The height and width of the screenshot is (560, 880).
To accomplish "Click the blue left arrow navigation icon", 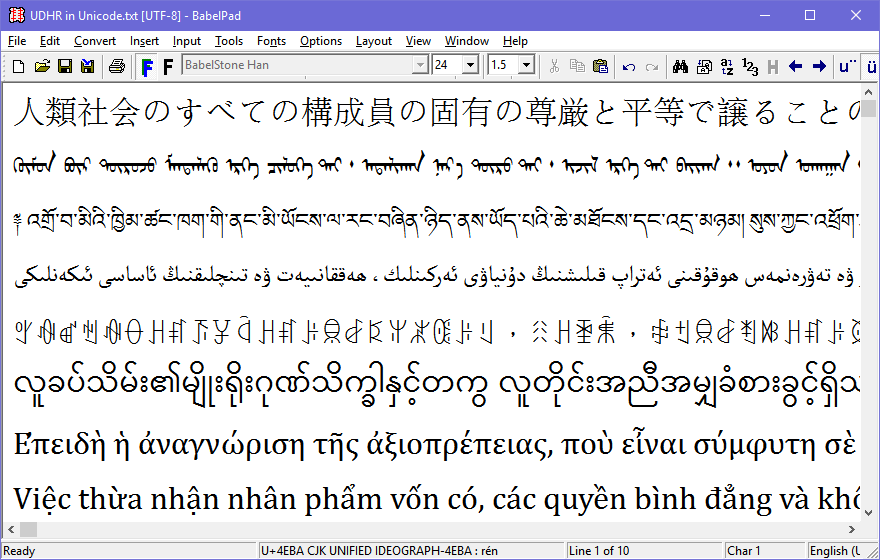I will tap(796, 66).
